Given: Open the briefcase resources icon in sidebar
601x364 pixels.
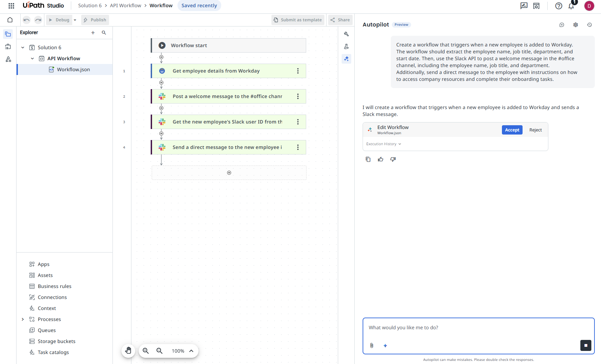Looking at the screenshot, I should pos(8,46).
